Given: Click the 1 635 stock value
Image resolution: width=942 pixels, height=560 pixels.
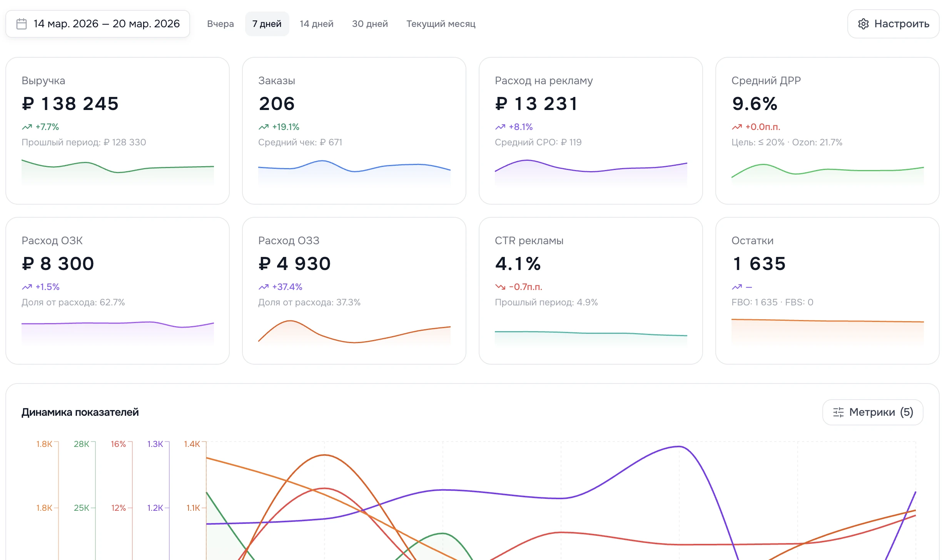Looking at the screenshot, I should click(x=759, y=264).
